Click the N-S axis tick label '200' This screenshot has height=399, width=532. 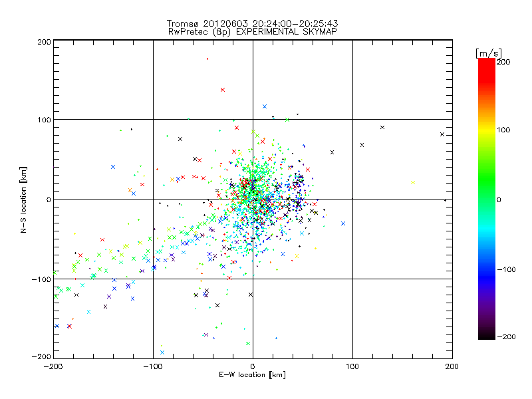pos(44,42)
